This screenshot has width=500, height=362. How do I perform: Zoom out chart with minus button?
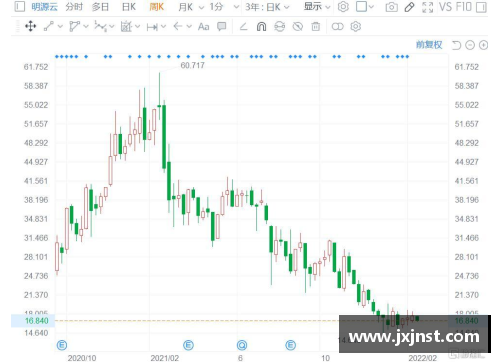click(470, 45)
